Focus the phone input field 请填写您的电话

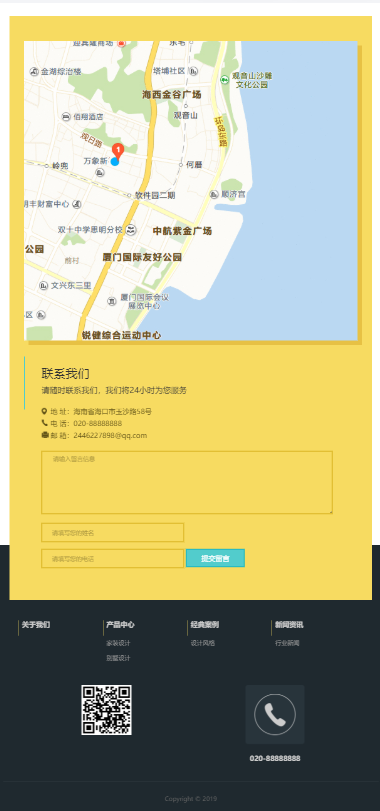[113, 559]
